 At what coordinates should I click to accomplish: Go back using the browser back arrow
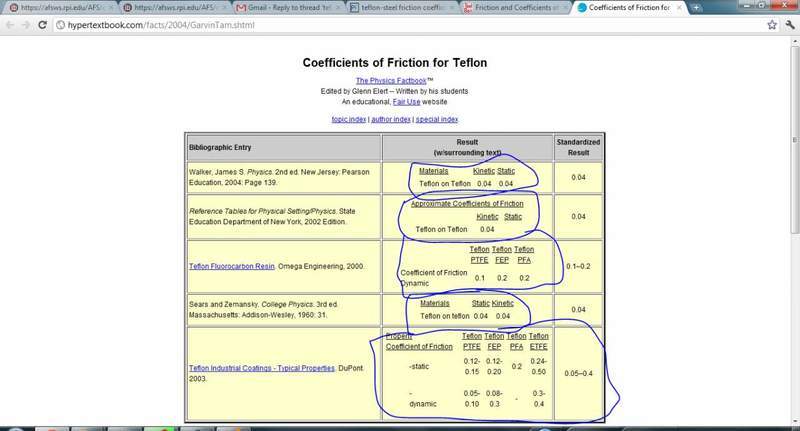[x=10, y=25]
